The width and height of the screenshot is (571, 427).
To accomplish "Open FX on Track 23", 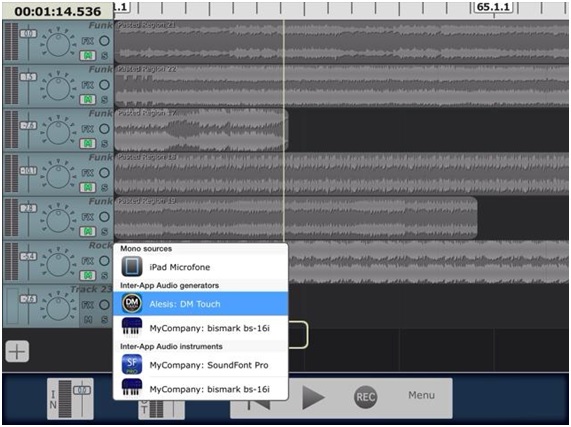I will (x=88, y=305).
